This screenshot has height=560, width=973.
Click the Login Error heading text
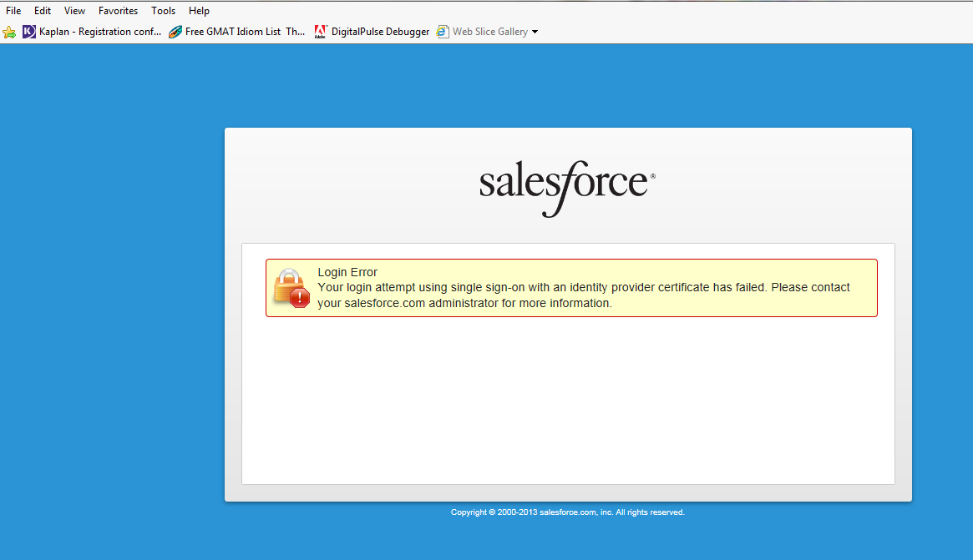(x=347, y=272)
